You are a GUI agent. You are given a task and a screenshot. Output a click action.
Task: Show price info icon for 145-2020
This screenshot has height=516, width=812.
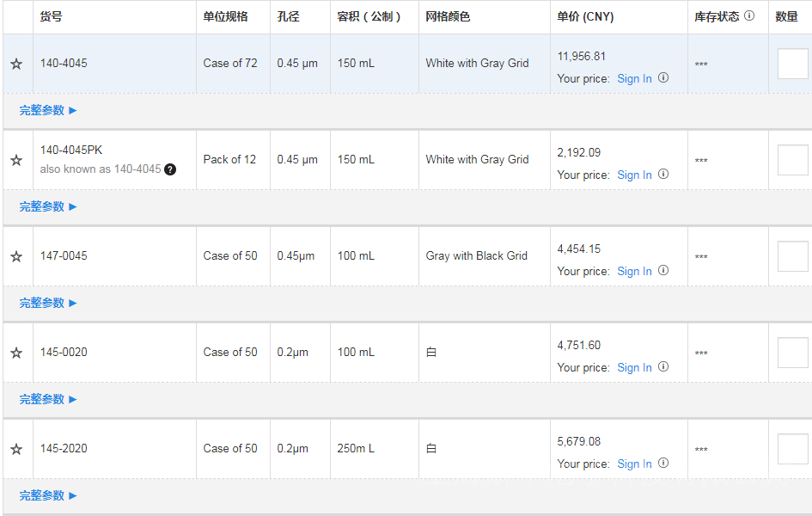663,463
